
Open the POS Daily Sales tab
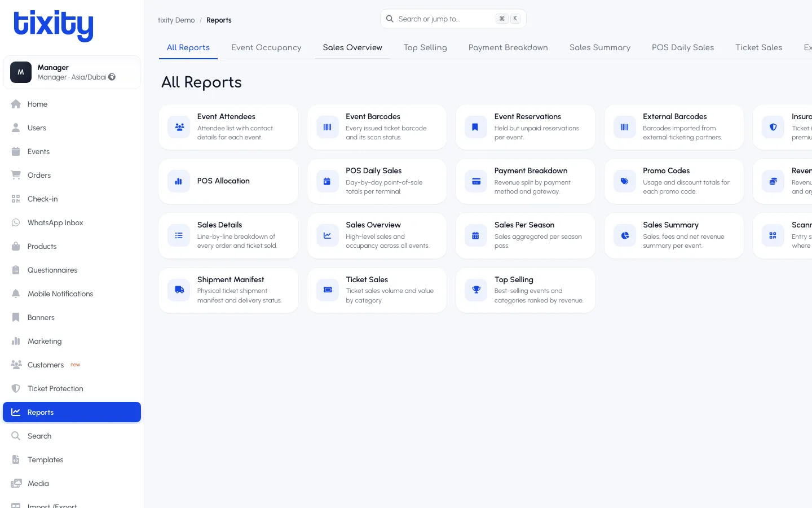683,47
